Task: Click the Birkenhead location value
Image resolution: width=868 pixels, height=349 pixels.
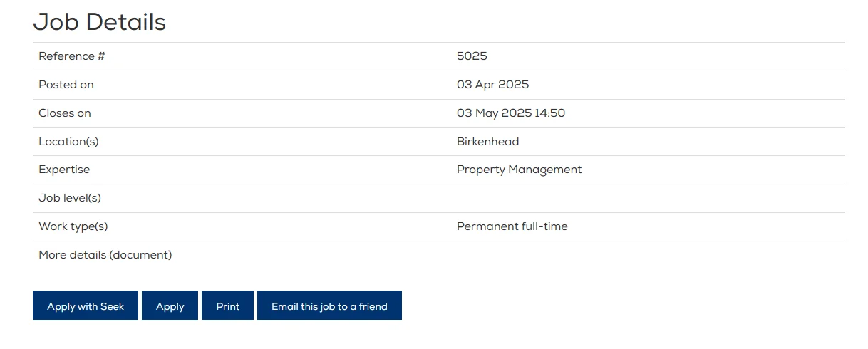Action: tap(487, 142)
